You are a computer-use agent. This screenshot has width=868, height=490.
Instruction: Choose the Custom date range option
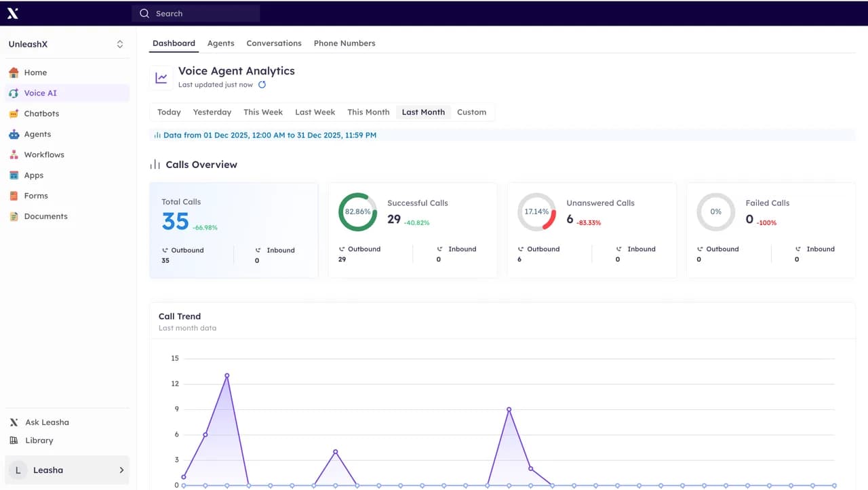point(471,113)
